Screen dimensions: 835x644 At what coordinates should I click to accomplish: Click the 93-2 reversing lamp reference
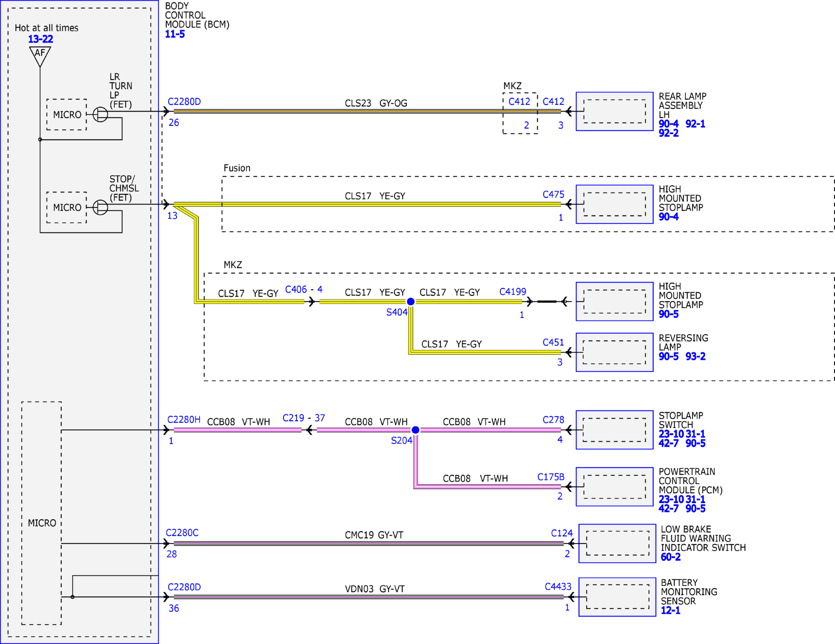click(x=696, y=356)
